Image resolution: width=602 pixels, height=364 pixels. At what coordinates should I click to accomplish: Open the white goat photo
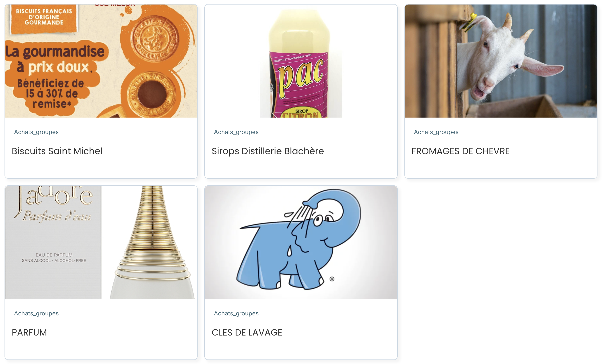(501, 61)
